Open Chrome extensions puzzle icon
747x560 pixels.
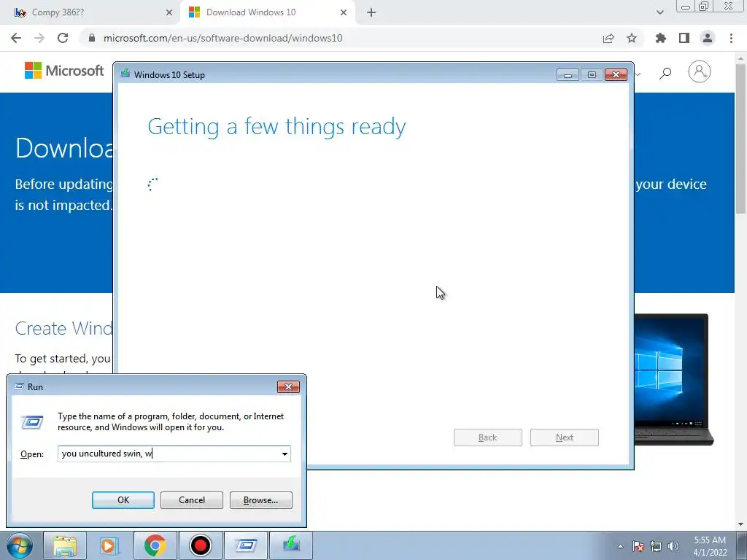661,38
